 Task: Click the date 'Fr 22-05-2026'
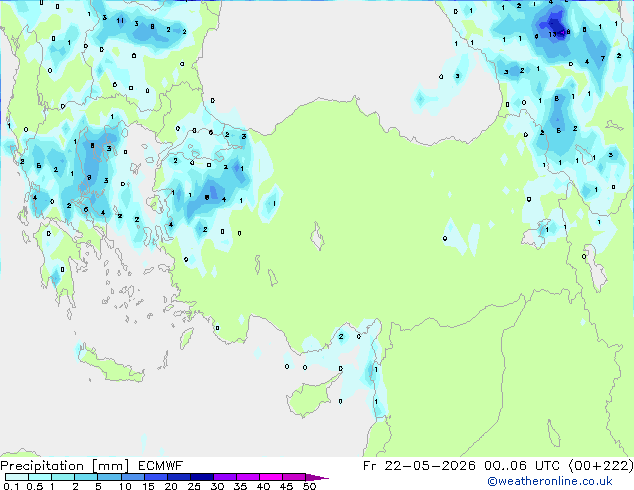click(419, 466)
